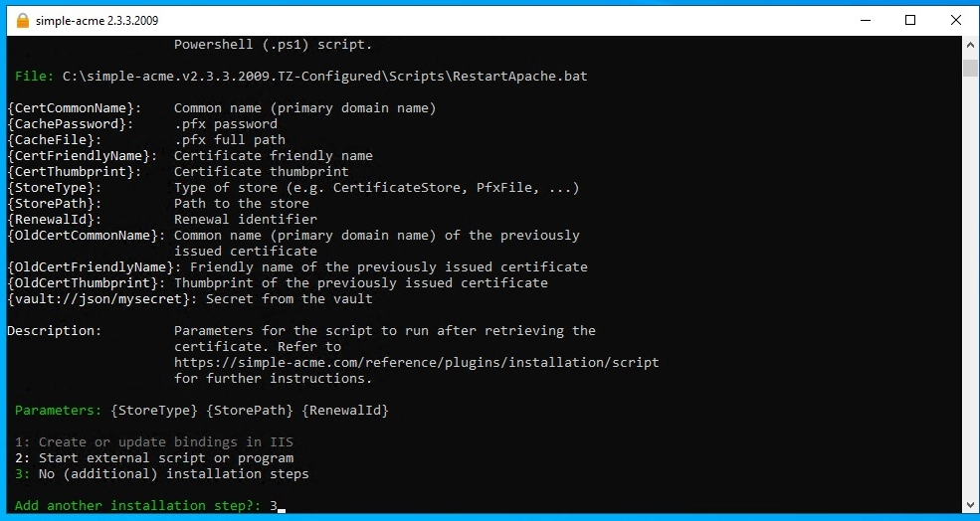Click the Description: label
Image resolution: width=980 pixels, height=521 pixels.
pos(55,331)
